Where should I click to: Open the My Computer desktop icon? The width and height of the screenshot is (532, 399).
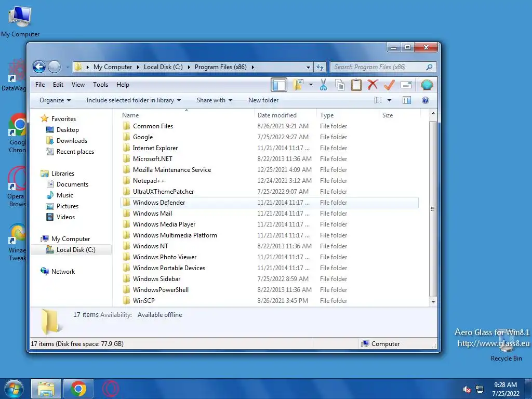[x=20, y=20]
